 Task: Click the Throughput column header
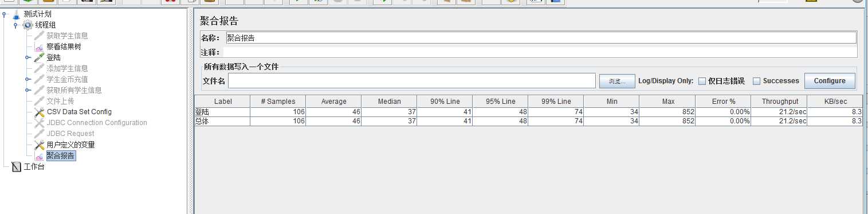(779, 101)
